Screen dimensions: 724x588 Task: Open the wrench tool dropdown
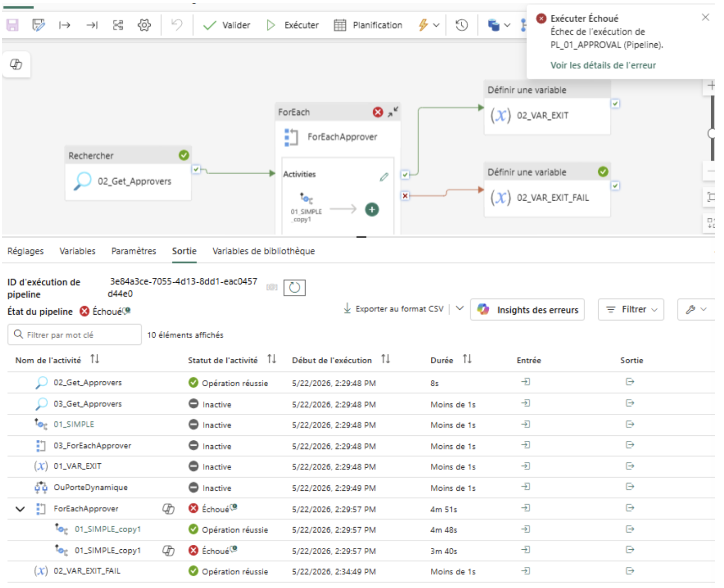coord(696,310)
